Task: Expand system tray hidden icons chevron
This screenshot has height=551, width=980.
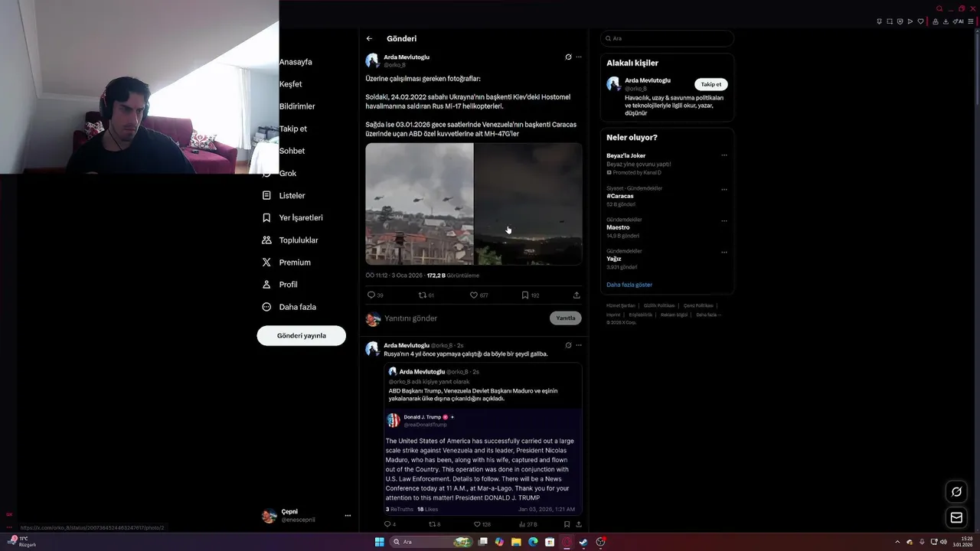Action: point(897,542)
